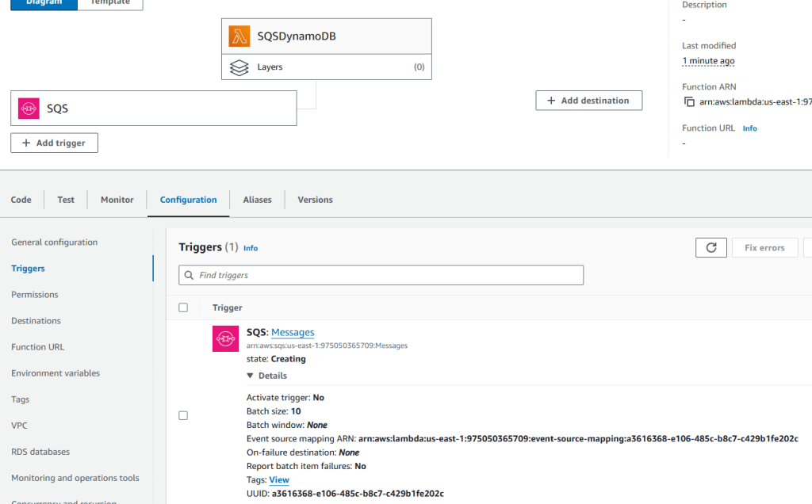Open the Monitor tab
Image resolution: width=812 pixels, height=504 pixels.
point(117,200)
